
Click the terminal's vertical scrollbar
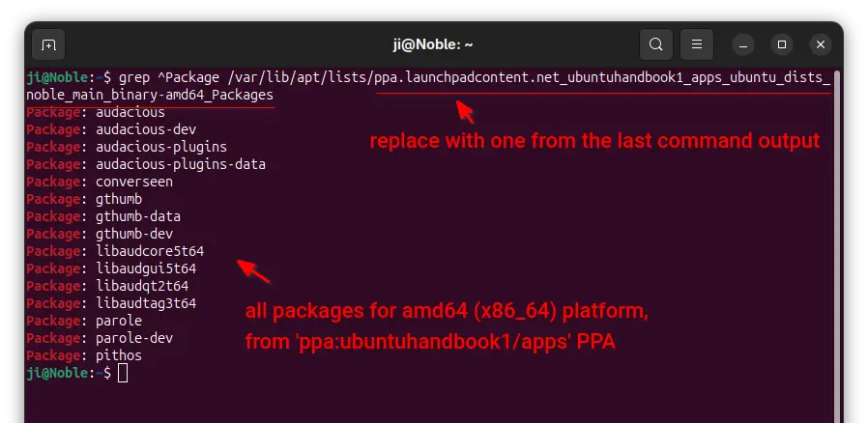[x=837, y=246]
